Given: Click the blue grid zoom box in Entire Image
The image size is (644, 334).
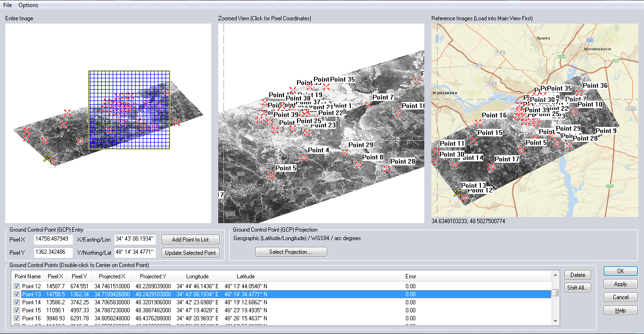Looking at the screenshot, I should coord(129,110).
